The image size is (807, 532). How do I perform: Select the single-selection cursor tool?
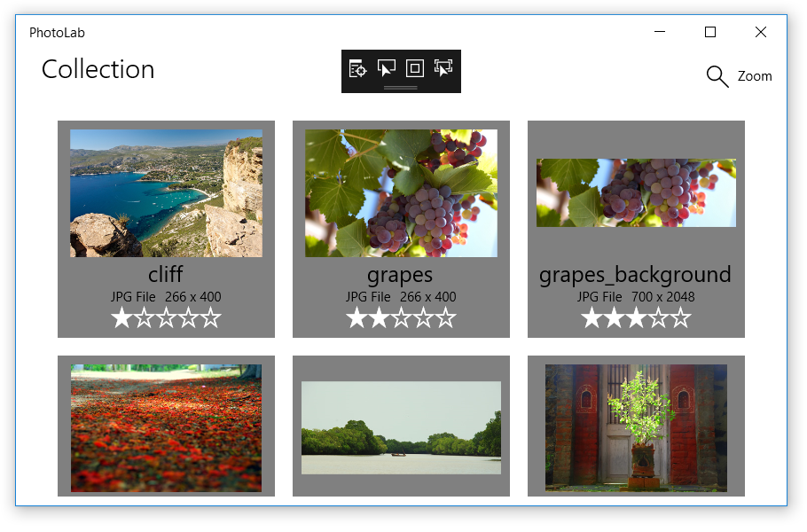[387, 68]
